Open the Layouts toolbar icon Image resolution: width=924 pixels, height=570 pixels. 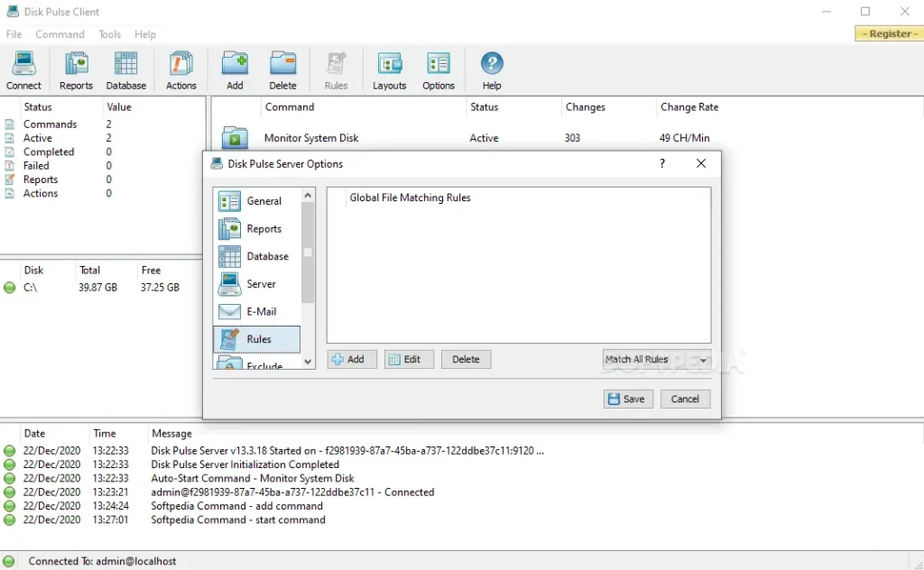pyautogui.click(x=390, y=70)
